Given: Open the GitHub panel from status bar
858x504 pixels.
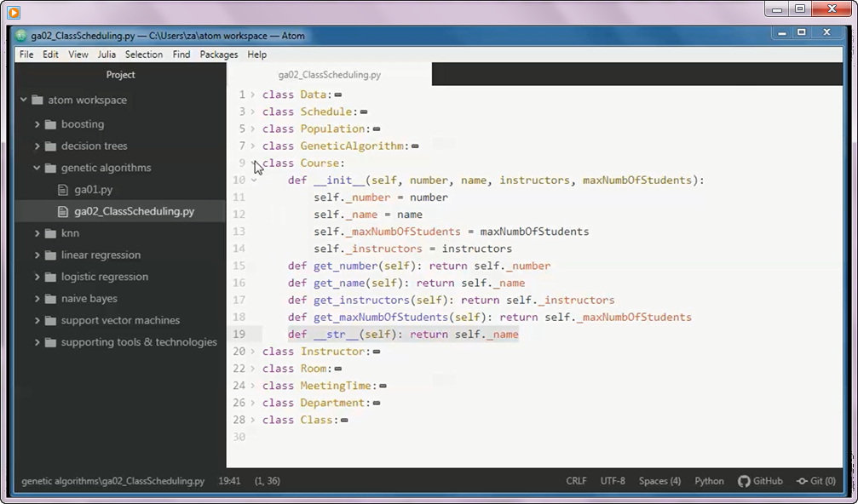Looking at the screenshot, I should (760, 482).
